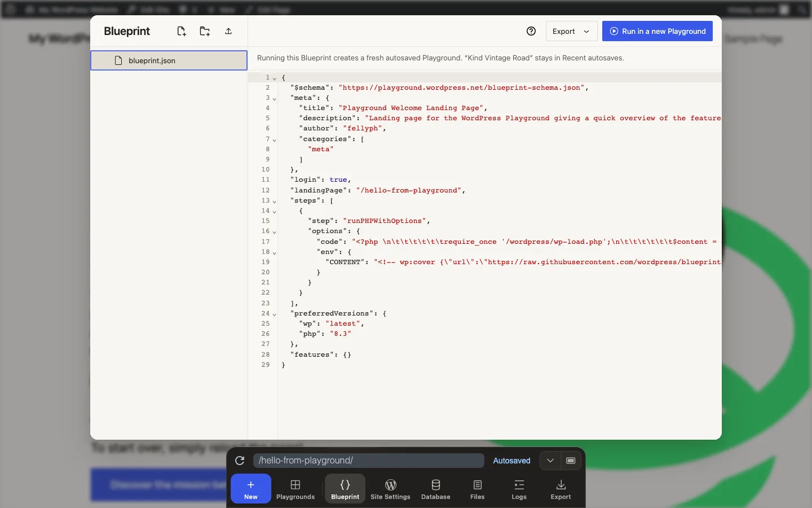Click the "latest" wp version value

pyautogui.click(x=343, y=323)
